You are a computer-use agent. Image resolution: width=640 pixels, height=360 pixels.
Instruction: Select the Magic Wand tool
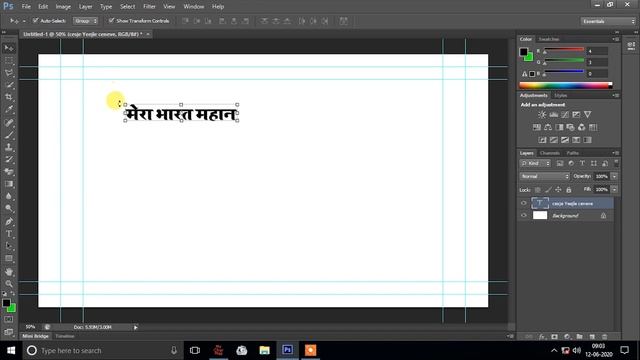pyautogui.click(x=9, y=85)
